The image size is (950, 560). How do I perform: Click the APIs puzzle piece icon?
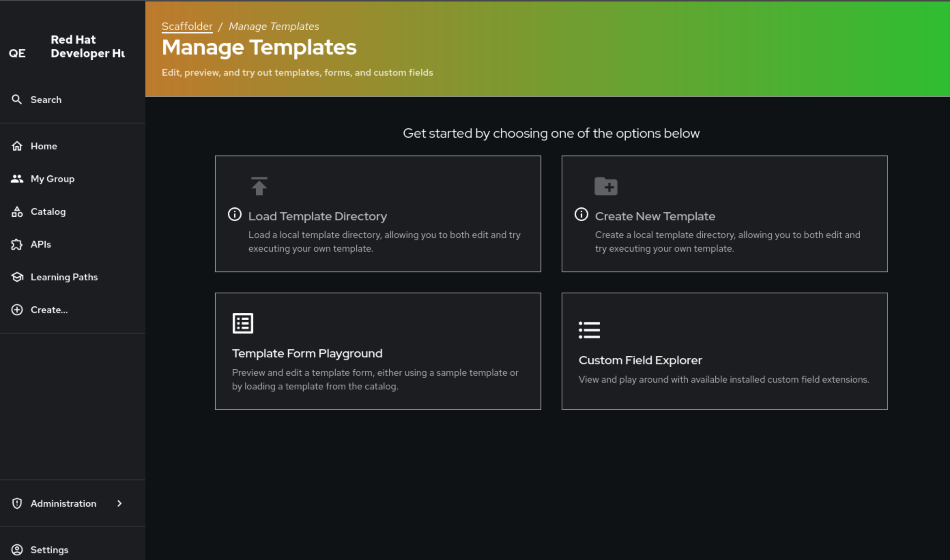coord(17,245)
